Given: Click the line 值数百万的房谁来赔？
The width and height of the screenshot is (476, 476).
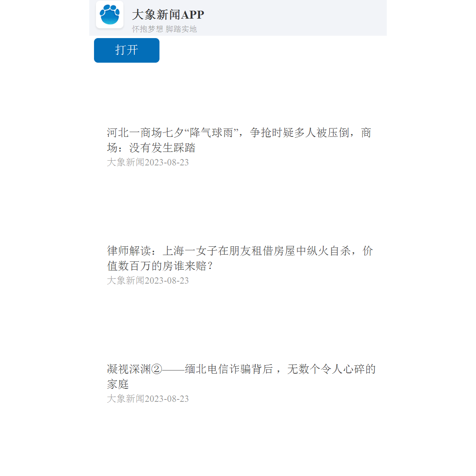Looking at the screenshot, I should tap(161, 266).
